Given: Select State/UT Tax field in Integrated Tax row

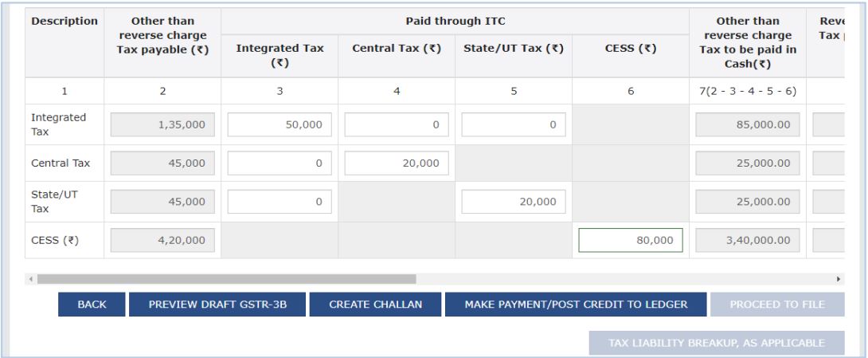Looking at the screenshot, I should coord(513,124).
